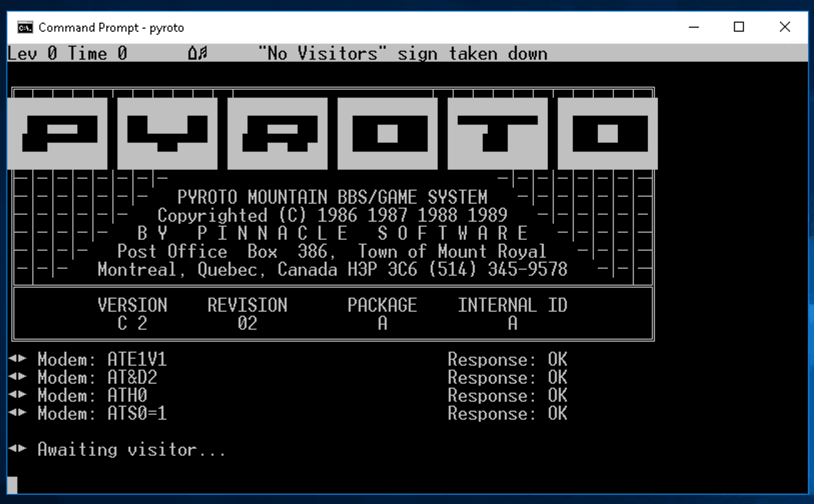Click 'Response: OK' on the AT&D2 row
The width and height of the screenshot is (814, 504).
(x=507, y=378)
